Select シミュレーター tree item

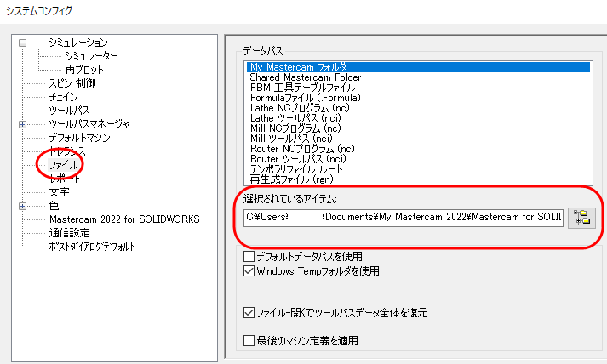91,56
